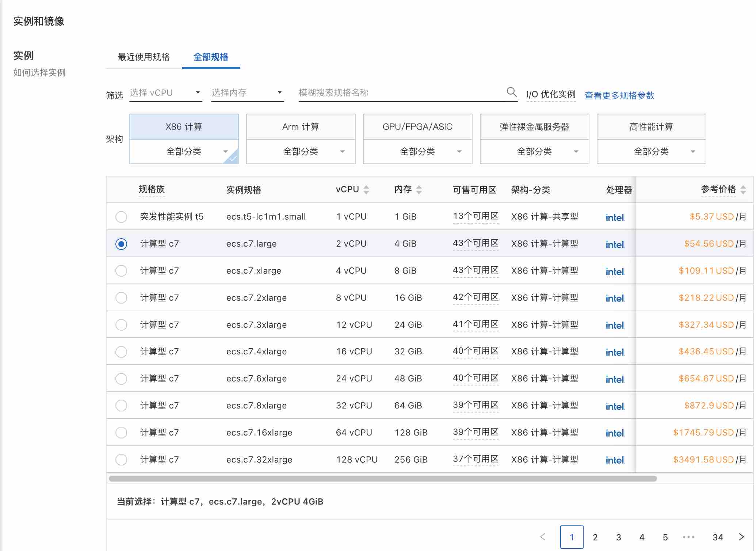The height and width of the screenshot is (551, 756).
Task: Click intel logo in ecs.c7.4xlarge row
Action: (x=615, y=352)
